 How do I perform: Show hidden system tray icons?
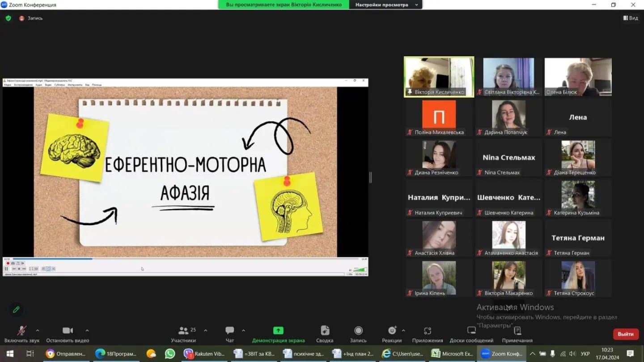click(534, 354)
